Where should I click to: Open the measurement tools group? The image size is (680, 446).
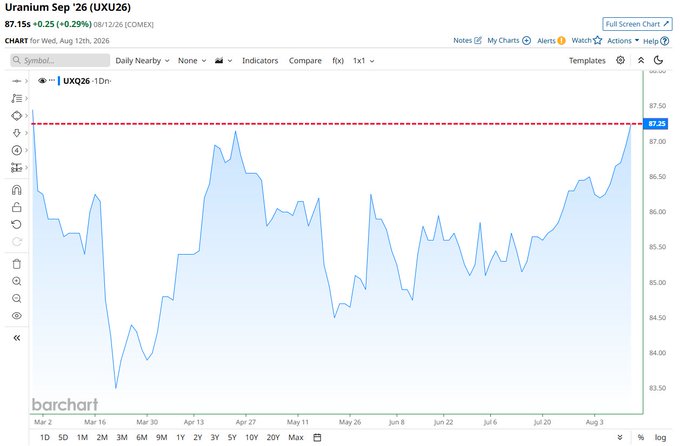tap(16, 167)
